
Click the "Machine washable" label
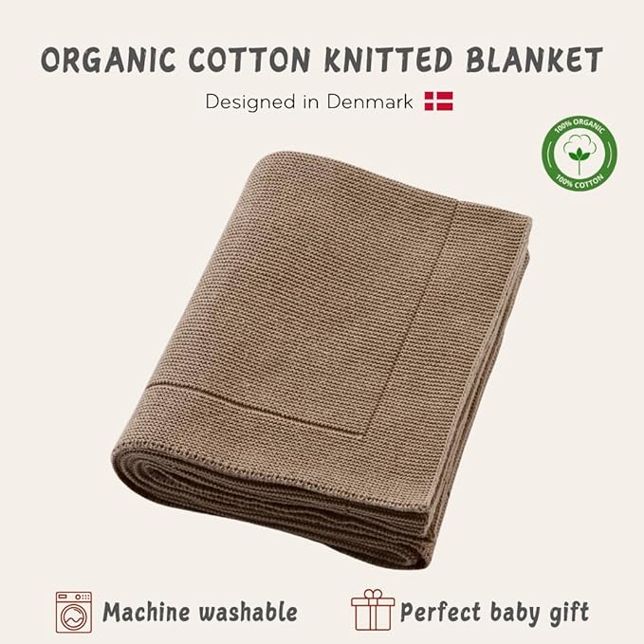point(200,613)
